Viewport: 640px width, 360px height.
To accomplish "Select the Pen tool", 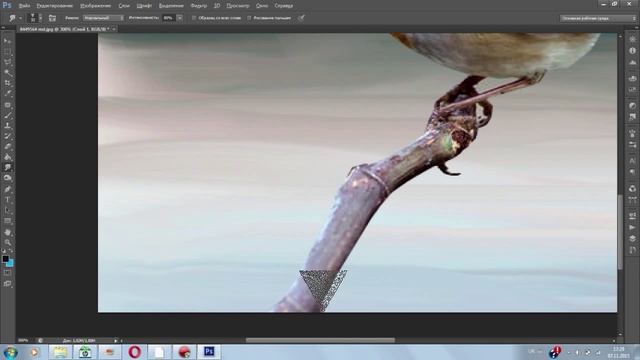I will coord(7,189).
